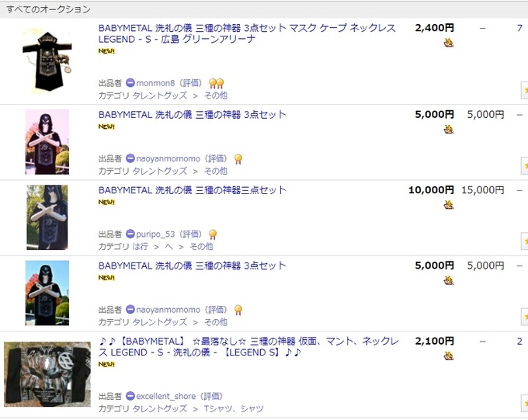Open Tシャツ、シャツ category link
Image resolution: width=528 pixels, height=420 pixels.
pos(234,408)
